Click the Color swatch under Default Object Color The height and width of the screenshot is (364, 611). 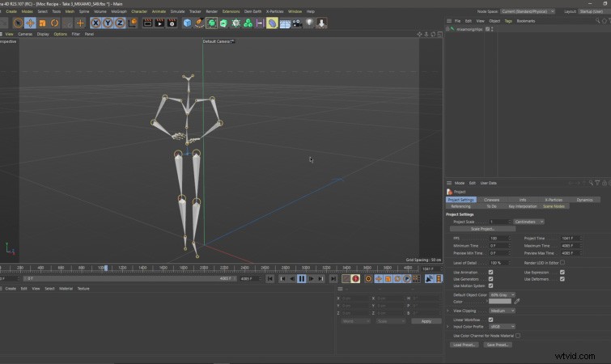[499, 302]
